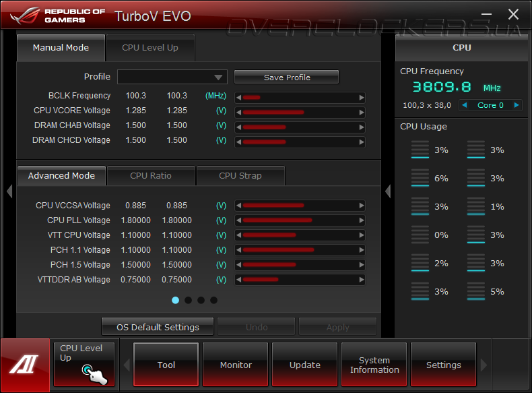The image size is (532, 393).
Task: Switch to the CPU Ratio tab
Action: (151, 176)
